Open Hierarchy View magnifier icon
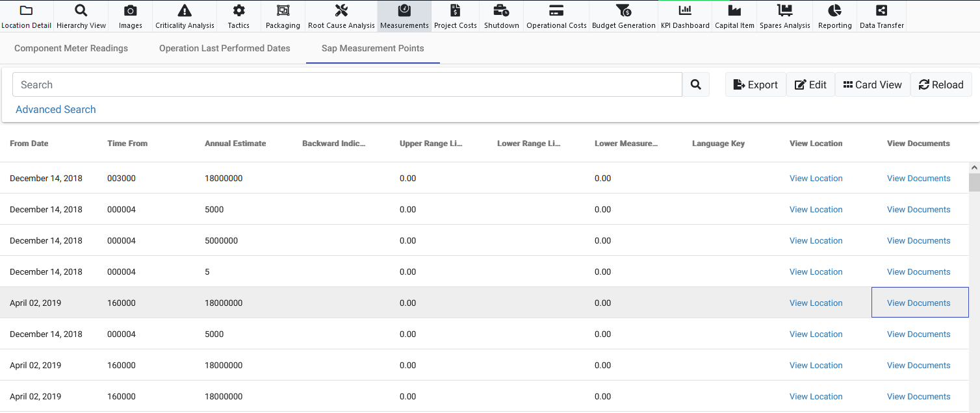 coord(81,10)
